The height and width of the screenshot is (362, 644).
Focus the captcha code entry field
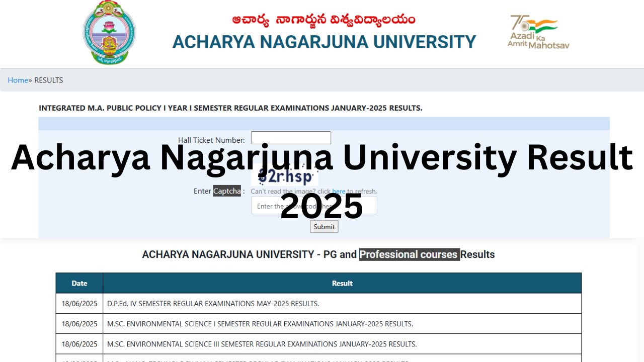[x=314, y=206]
